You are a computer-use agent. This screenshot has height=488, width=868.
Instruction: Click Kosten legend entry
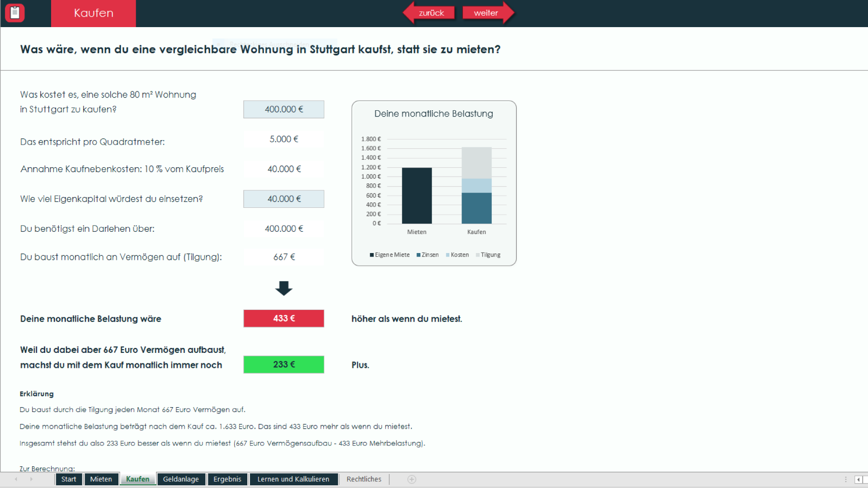click(458, 255)
